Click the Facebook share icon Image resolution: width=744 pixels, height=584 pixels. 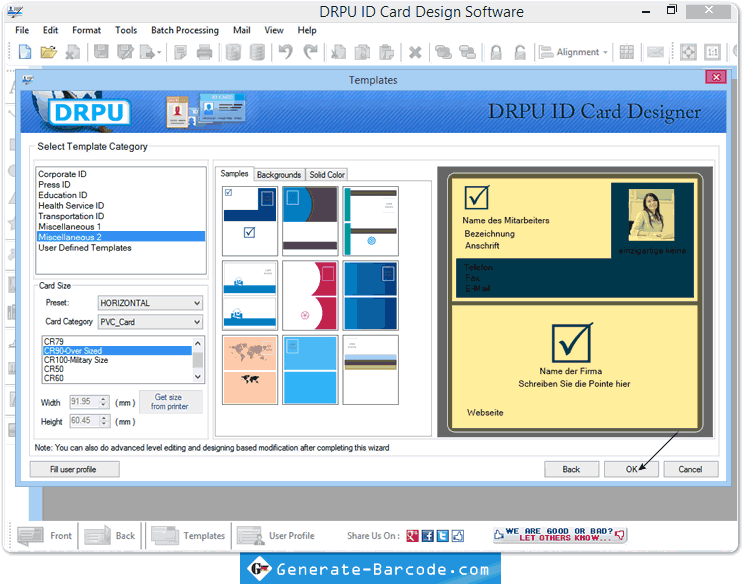428,536
